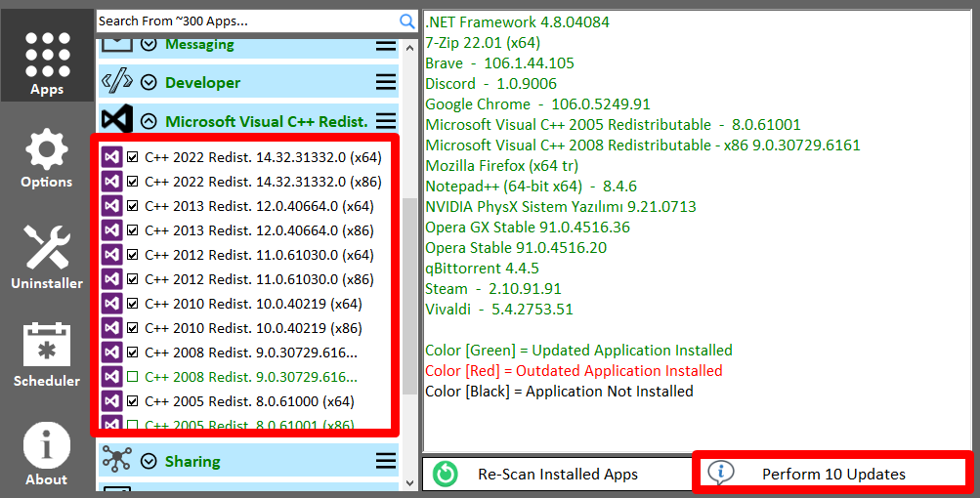980x498 pixels.
Task: Select the Opera GX Stable 91.0.4516.36 entry
Action: (x=528, y=228)
